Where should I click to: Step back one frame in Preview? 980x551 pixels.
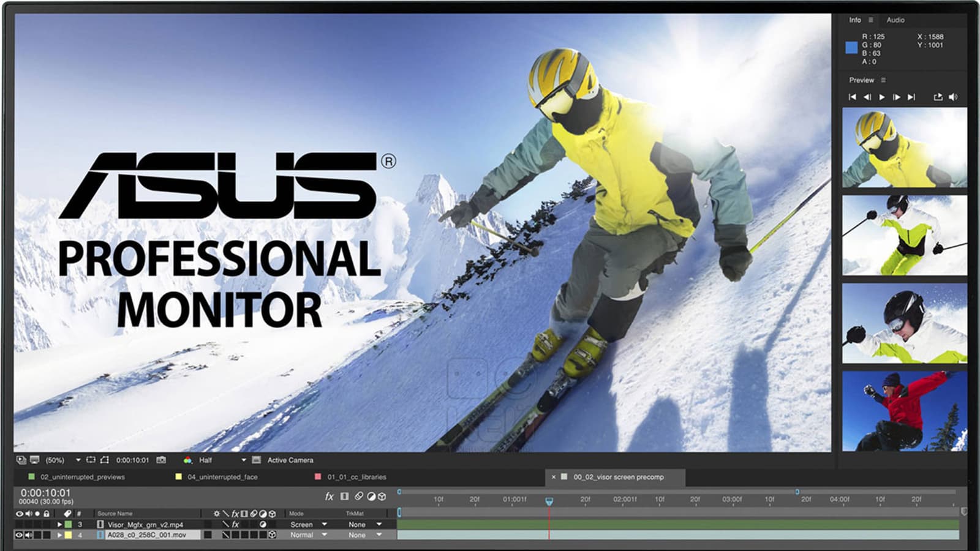coord(867,97)
